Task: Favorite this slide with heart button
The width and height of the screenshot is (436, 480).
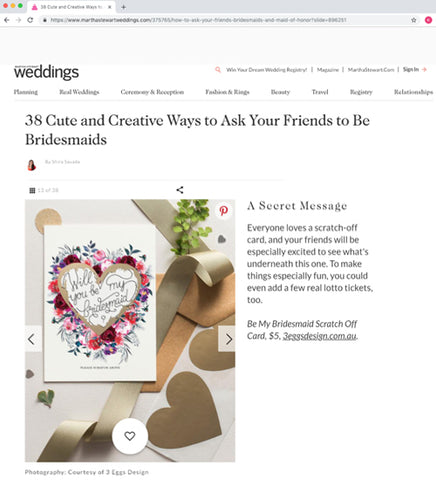Action: 130,436
